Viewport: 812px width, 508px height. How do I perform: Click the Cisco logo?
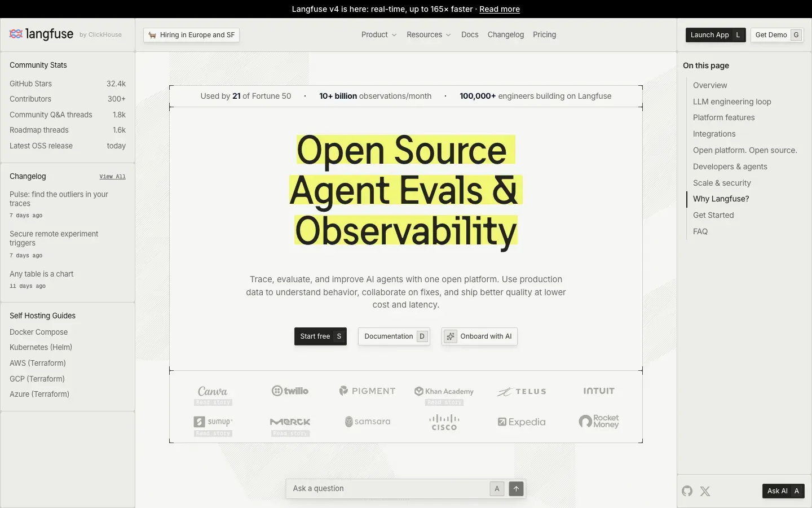[x=444, y=422]
